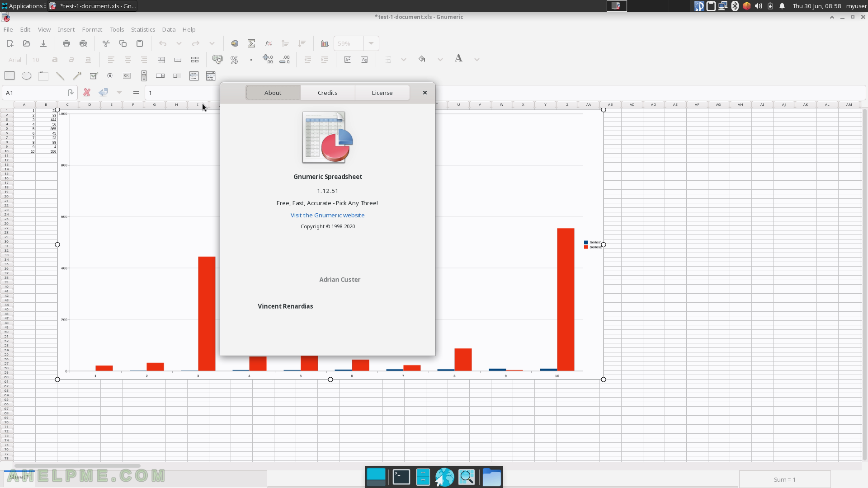
Task: Select the line drawing tool
Action: coord(60,76)
